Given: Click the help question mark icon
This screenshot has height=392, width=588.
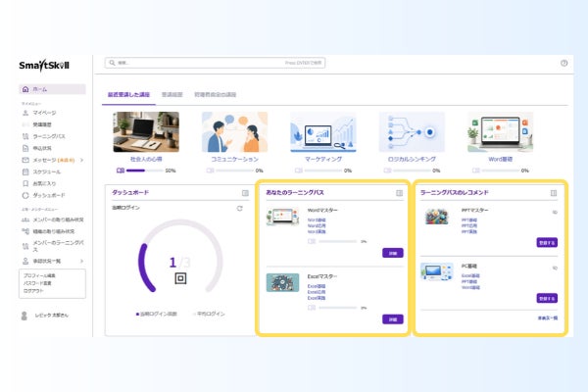Looking at the screenshot, I should [x=564, y=63].
